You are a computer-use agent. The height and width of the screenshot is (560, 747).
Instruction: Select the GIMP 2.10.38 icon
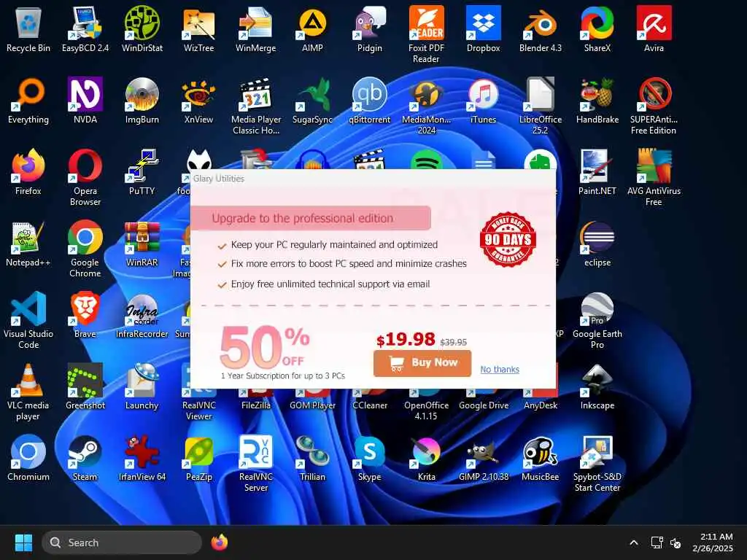point(483,458)
